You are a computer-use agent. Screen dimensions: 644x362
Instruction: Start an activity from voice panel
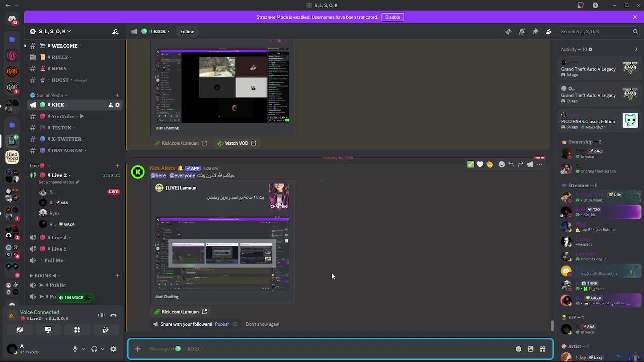pyautogui.click(x=77, y=330)
